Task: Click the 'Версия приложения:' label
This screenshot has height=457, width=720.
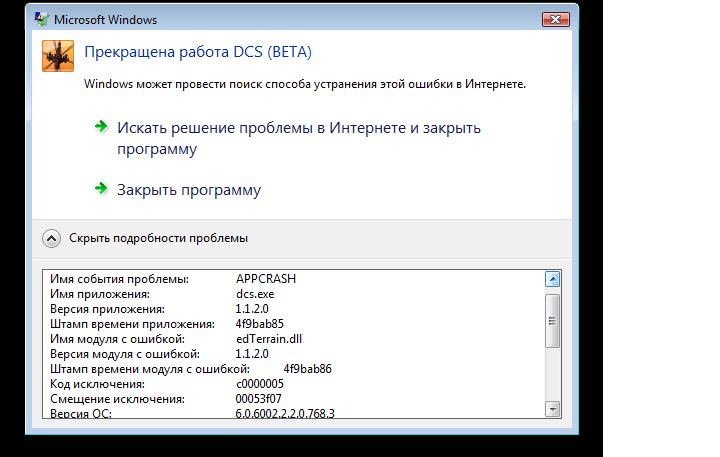Action: [107, 309]
